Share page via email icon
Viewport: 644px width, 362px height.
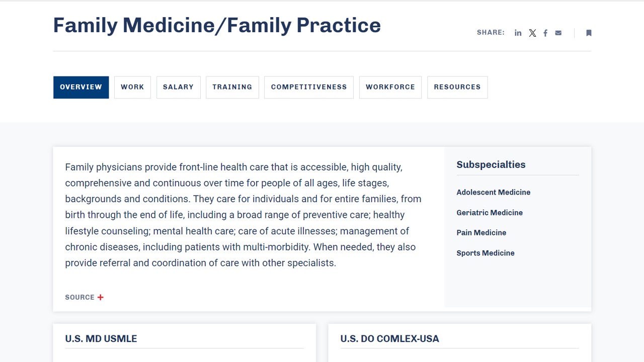(x=558, y=33)
